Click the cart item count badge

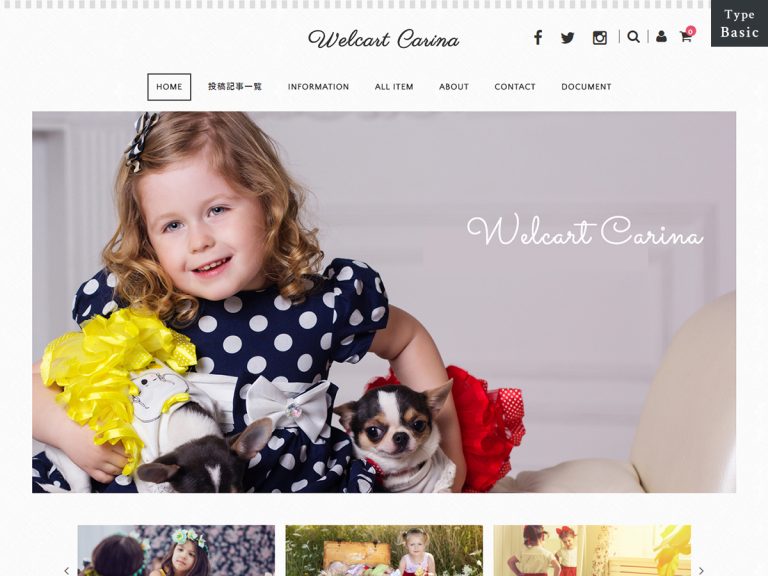690,31
